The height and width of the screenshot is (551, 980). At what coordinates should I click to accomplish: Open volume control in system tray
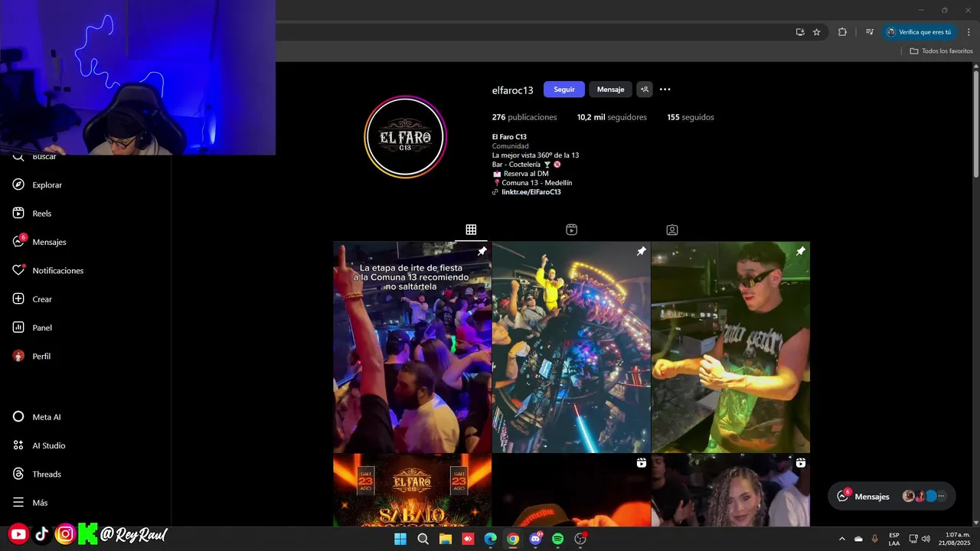tap(926, 539)
